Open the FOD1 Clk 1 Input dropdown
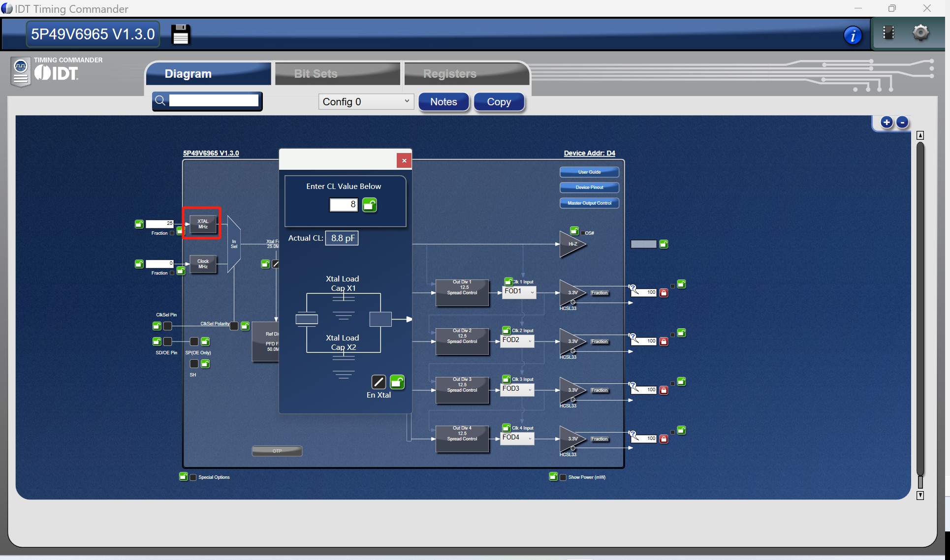This screenshot has width=950, height=560. 519,291
